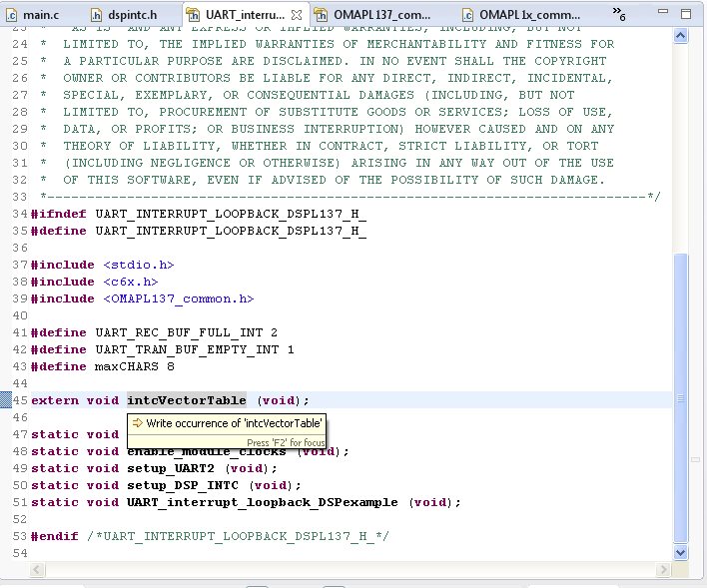Click the 'Write occurrence of intcVectorTable' tooltip text
Viewport: 707px width, 588px height.
click(x=234, y=423)
